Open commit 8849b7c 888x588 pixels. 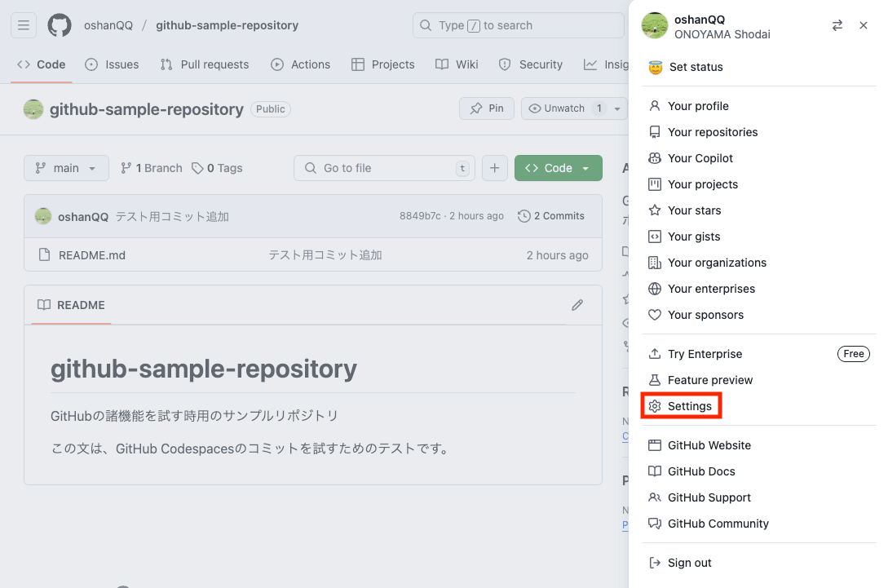tap(420, 216)
